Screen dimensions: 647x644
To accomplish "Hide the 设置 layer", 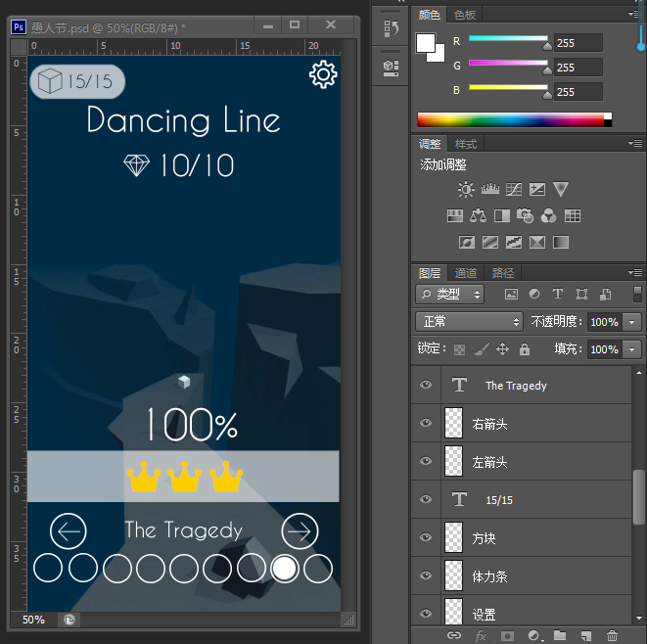I will pyautogui.click(x=426, y=614).
